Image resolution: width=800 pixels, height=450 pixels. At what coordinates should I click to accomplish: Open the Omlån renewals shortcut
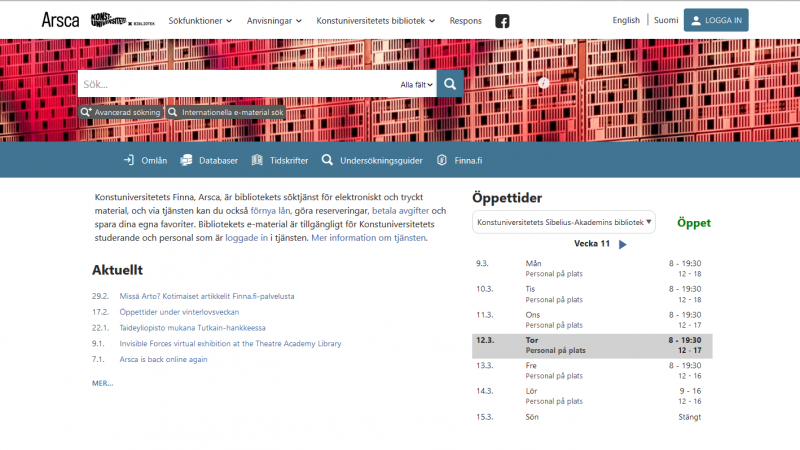pos(145,160)
